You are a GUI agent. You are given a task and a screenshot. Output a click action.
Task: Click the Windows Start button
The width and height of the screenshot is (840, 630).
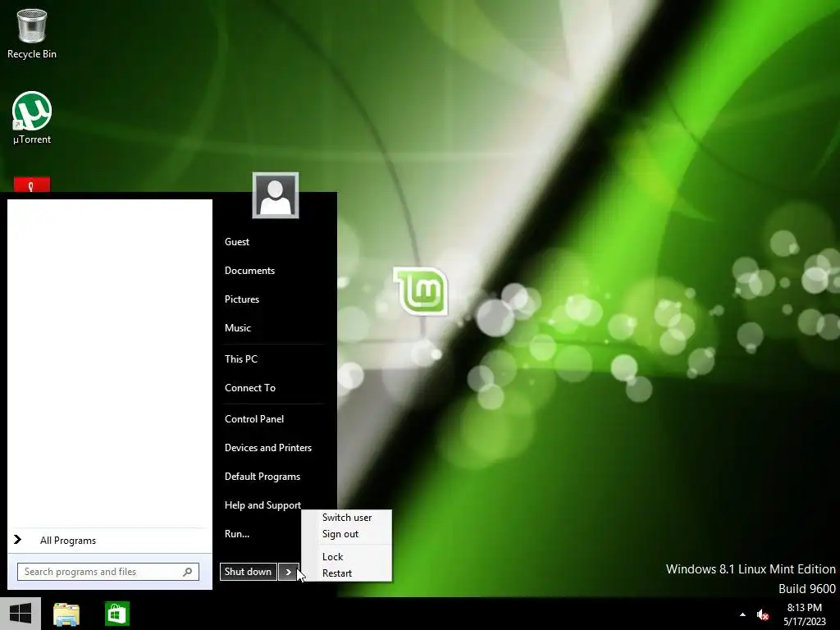point(21,614)
